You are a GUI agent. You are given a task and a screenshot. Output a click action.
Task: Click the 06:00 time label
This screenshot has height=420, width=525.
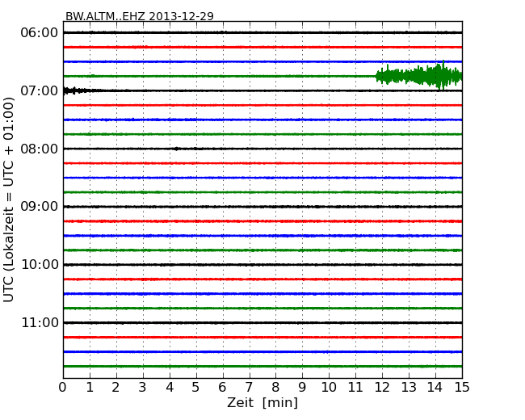click(x=40, y=33)
